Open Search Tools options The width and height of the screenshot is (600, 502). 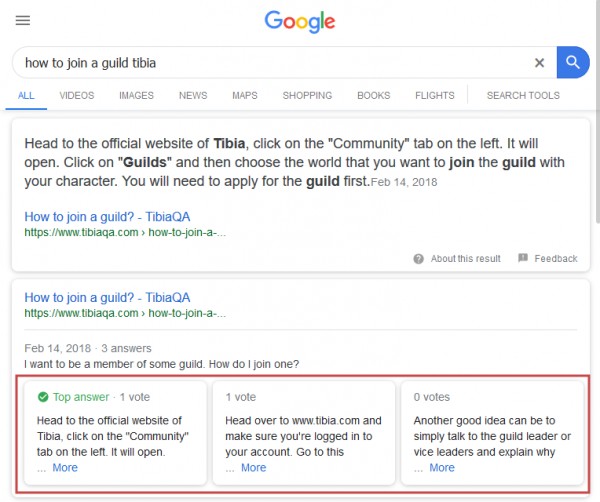pos(523,95)
